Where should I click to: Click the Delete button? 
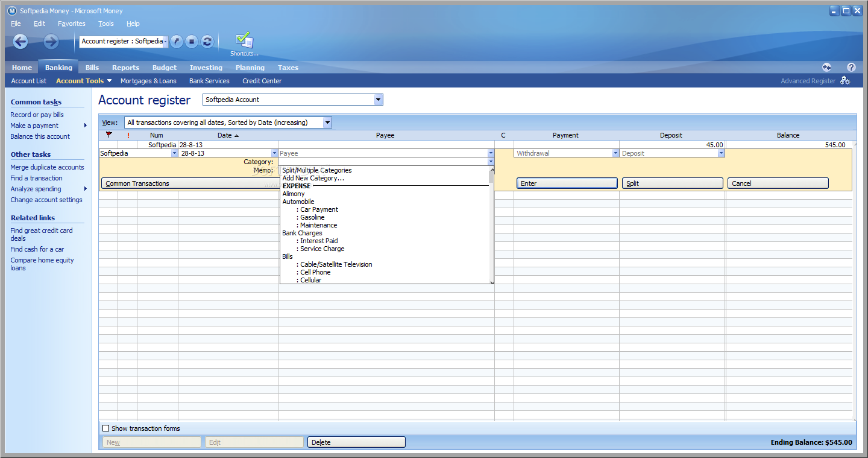pos(356,442)
